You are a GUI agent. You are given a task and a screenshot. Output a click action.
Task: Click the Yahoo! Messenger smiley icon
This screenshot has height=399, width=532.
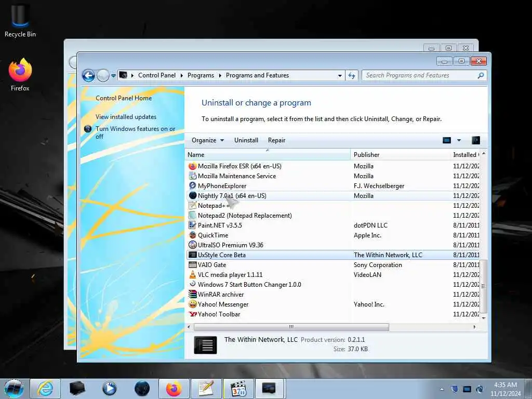click(x=192, y=304)
